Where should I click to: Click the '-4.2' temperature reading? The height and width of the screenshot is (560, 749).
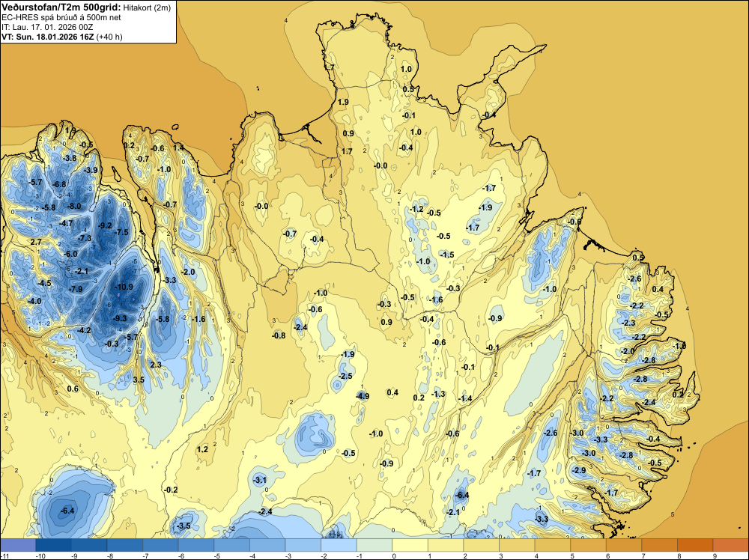(83, 330)
